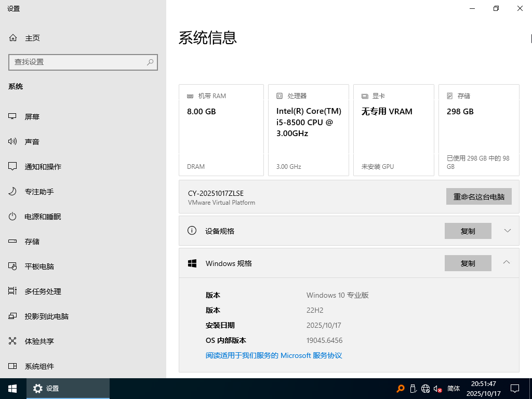Screen dimensions: 532x399
Task: Copy device specs with 复制 button
Action: tap(468, 231)
